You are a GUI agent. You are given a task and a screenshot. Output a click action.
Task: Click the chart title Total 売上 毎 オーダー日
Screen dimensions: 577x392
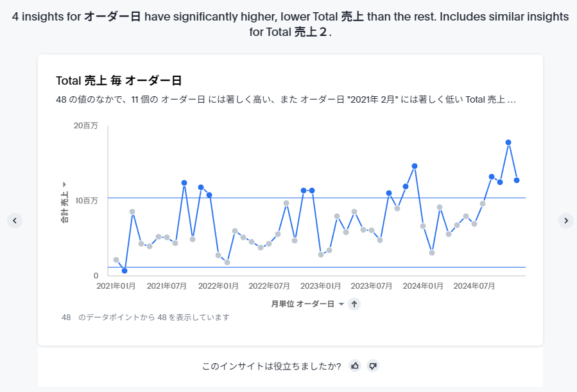(119, 81)
